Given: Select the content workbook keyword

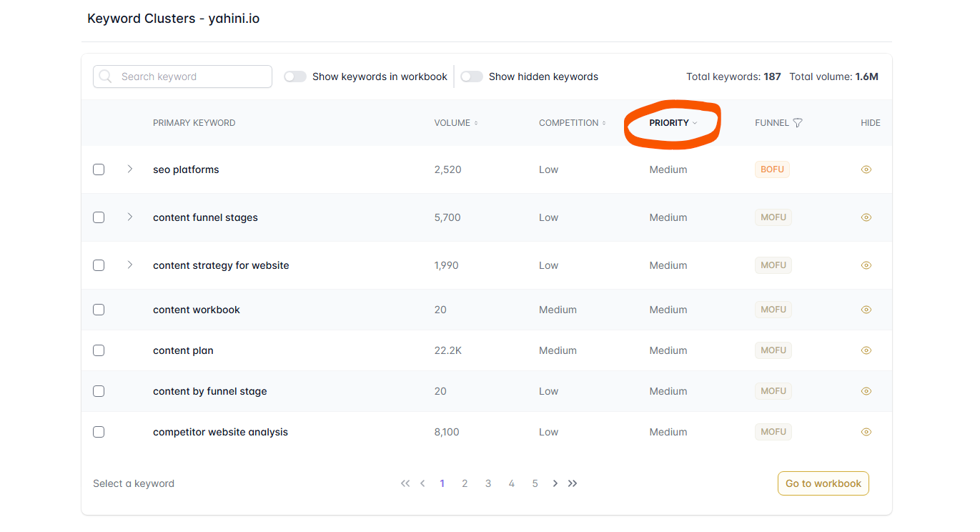Looking at the screenshot, I should pyautogui.click(x=197, y=310).
